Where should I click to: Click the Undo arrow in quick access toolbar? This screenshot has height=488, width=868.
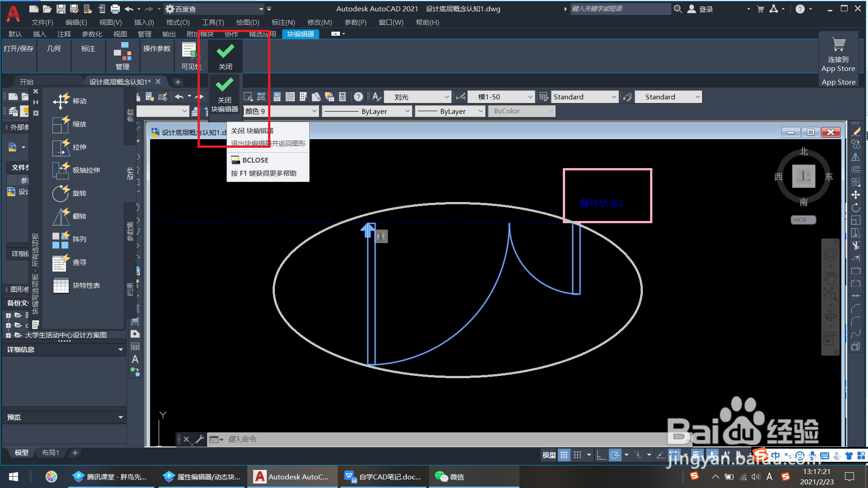pos(129,9)
